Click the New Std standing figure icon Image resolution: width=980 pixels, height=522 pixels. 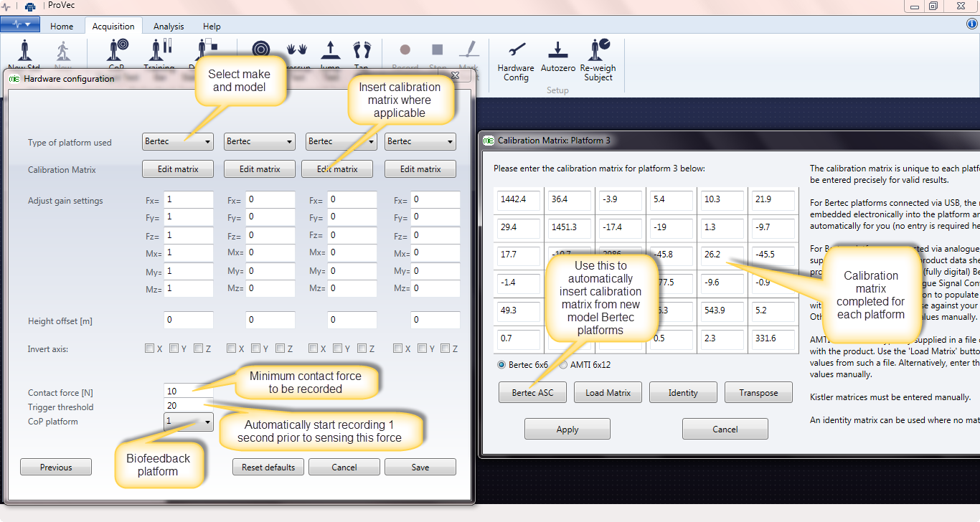[x=24, y=50]
